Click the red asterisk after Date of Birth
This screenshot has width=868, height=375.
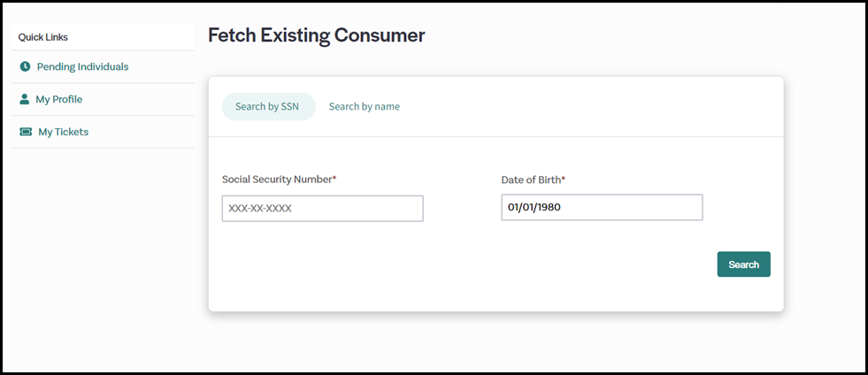coord(563,180)
